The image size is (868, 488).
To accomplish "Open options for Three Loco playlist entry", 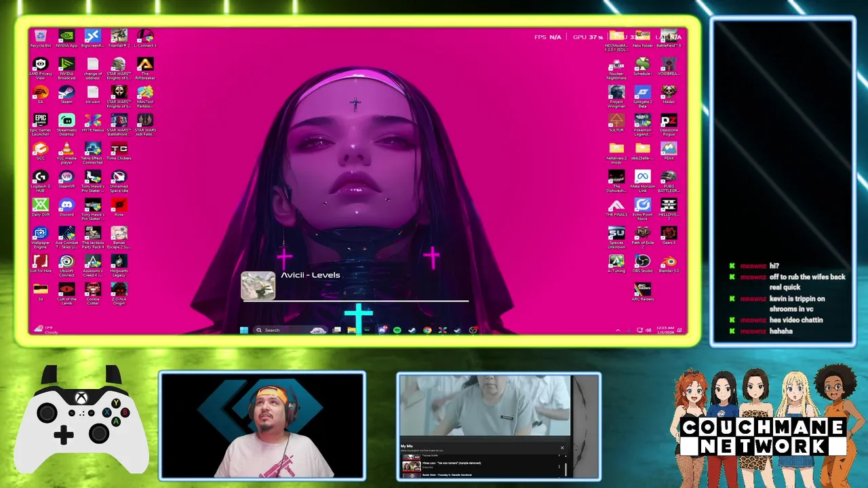I will click(559, 466).
